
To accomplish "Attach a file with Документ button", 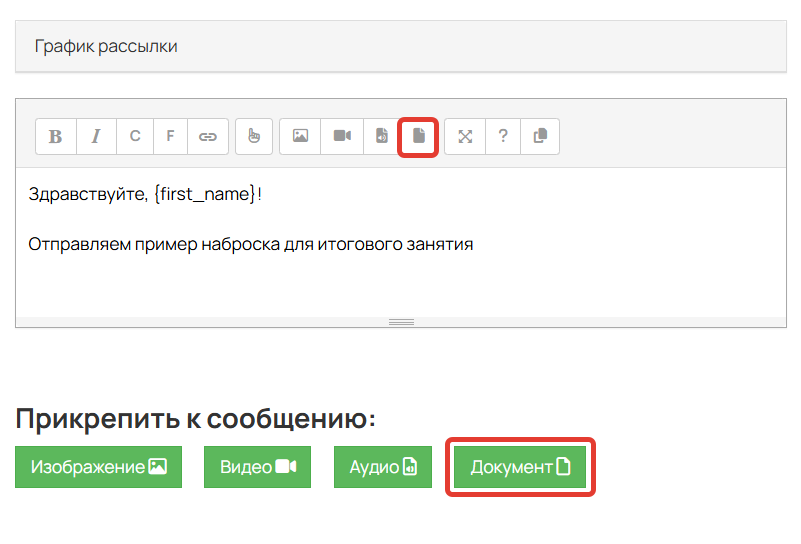I will pyautogui.click(x=520, y=467).
